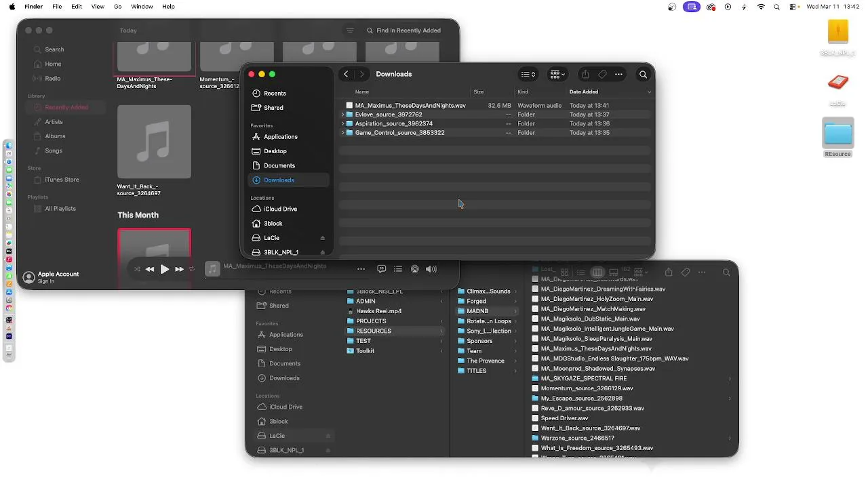Open the File menu

pyautogui.click(x=57, y=7)
